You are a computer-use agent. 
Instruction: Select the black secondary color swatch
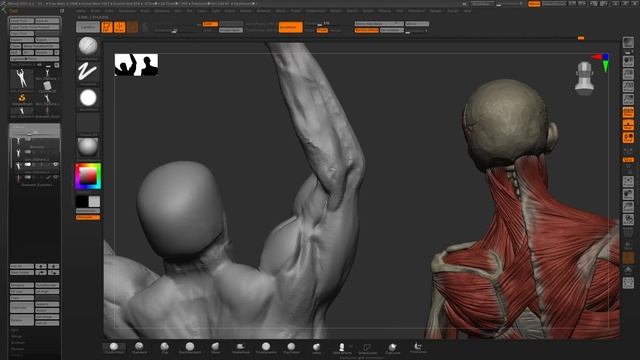(82, 201)
